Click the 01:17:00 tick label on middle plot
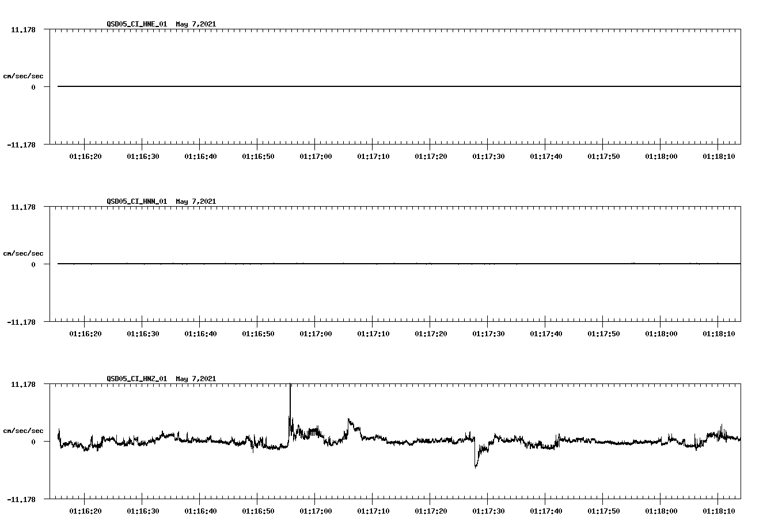 [x=316, y=332]
